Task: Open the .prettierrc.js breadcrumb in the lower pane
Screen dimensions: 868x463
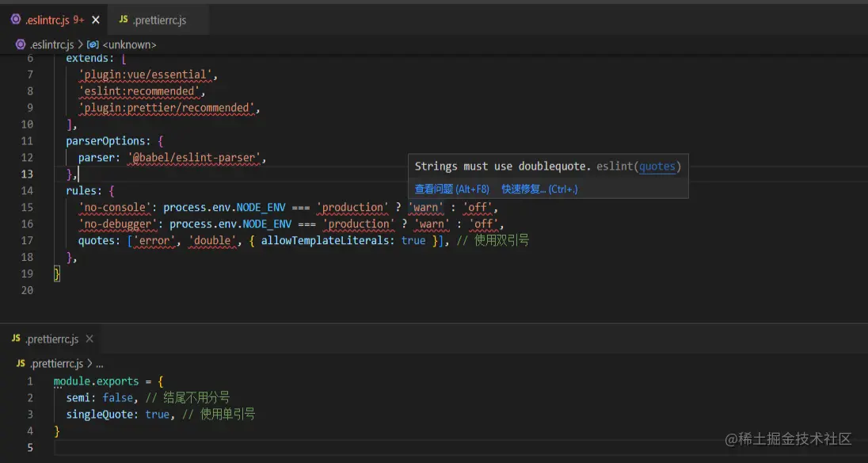Action: point(55,364)
